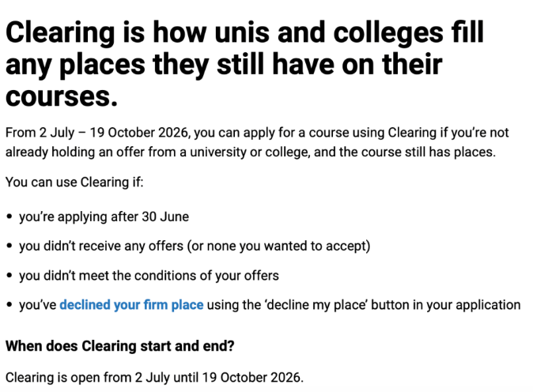
Task: Open the 'declined your firm place' link
Action: [x=131, y=305]
